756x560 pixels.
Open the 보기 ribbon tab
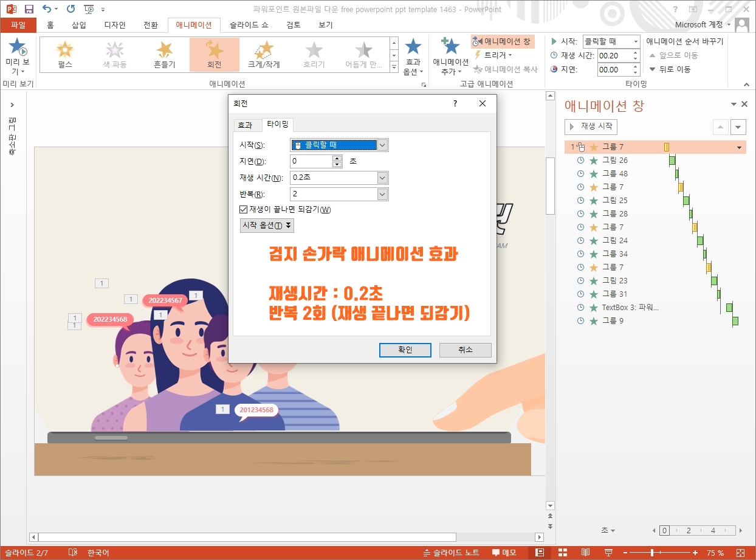(x=326, y=25)
